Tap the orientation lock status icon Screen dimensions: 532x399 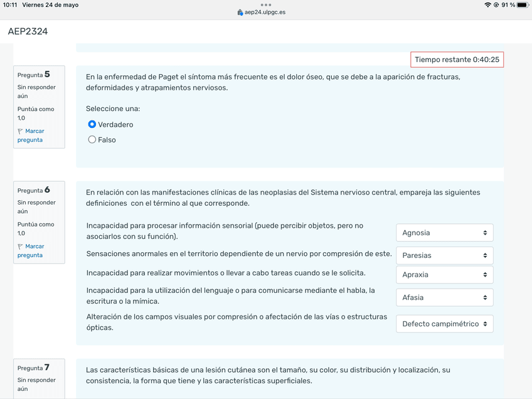[496, 5]
